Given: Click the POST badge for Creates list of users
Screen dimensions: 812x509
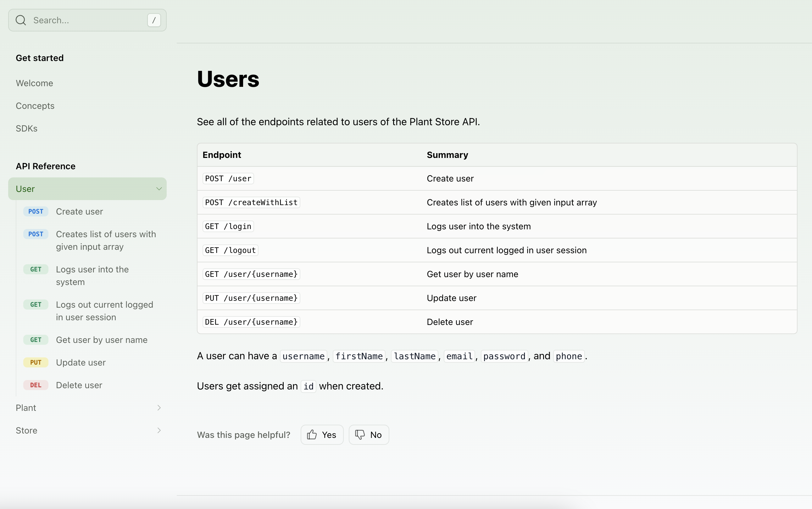Looking at the screenshot, I should [35, 234].
